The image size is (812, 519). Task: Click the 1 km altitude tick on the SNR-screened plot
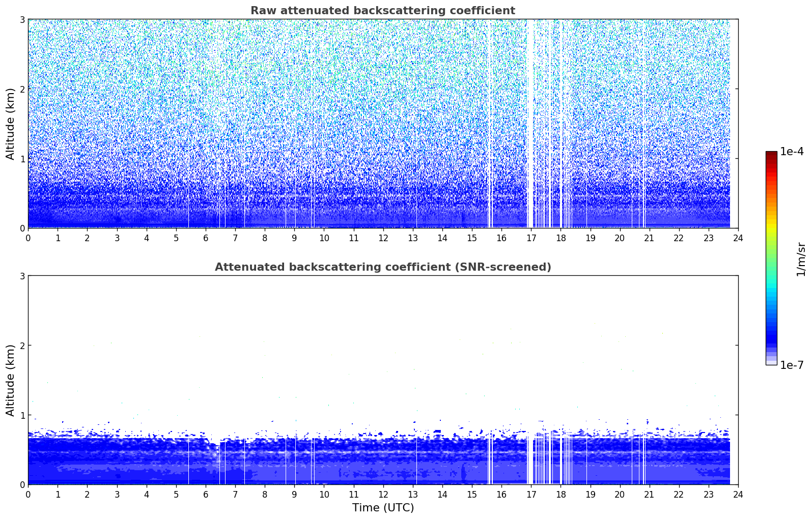(22, 415)
